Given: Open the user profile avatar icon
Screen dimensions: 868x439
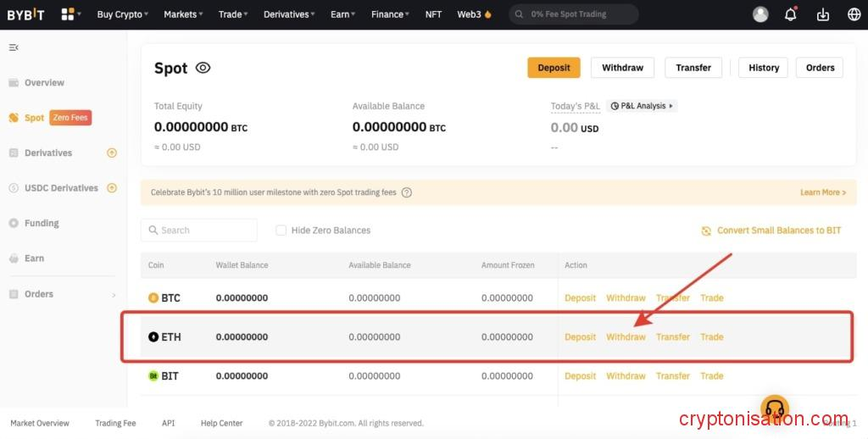Looking at the screenshot, I should click(760, 14).
